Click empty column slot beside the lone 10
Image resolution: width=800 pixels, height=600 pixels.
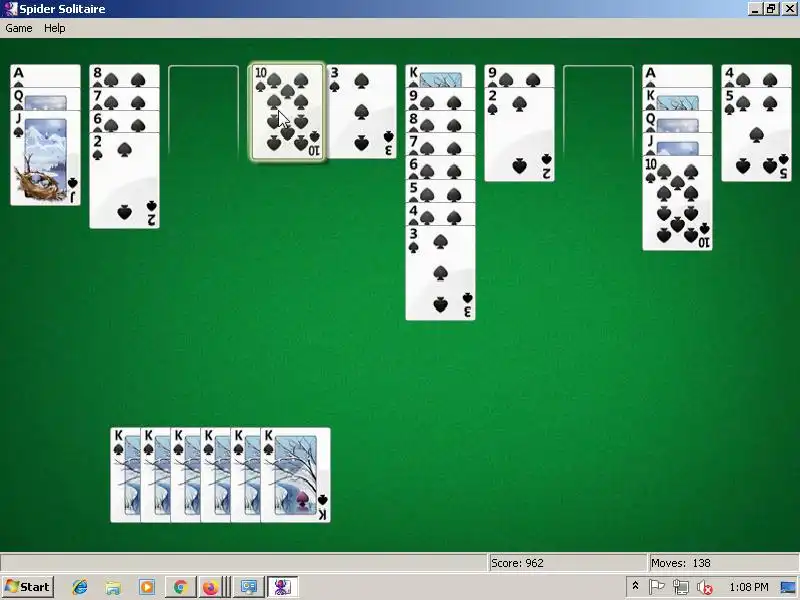tap(204, 112)
